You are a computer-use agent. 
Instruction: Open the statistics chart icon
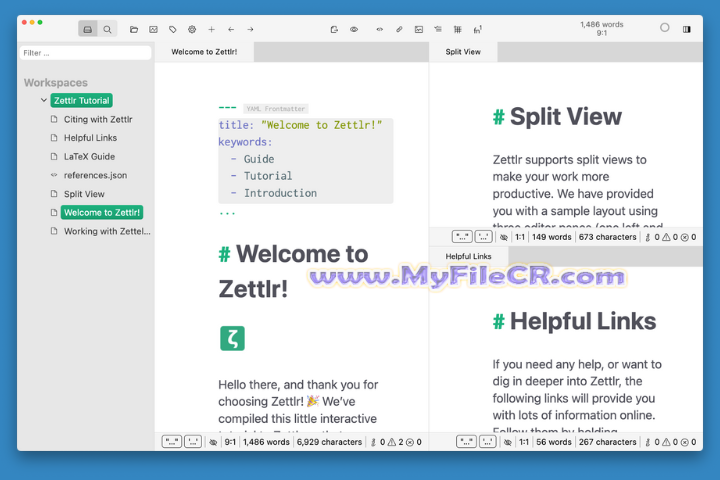(x=153, y=29)
